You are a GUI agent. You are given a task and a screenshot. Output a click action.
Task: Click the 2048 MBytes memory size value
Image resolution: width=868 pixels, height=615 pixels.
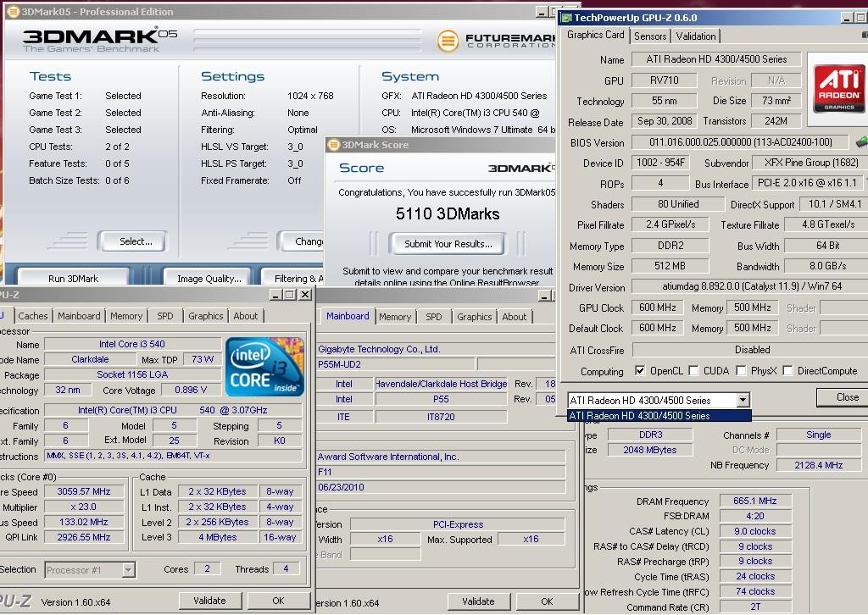(649, 450)
